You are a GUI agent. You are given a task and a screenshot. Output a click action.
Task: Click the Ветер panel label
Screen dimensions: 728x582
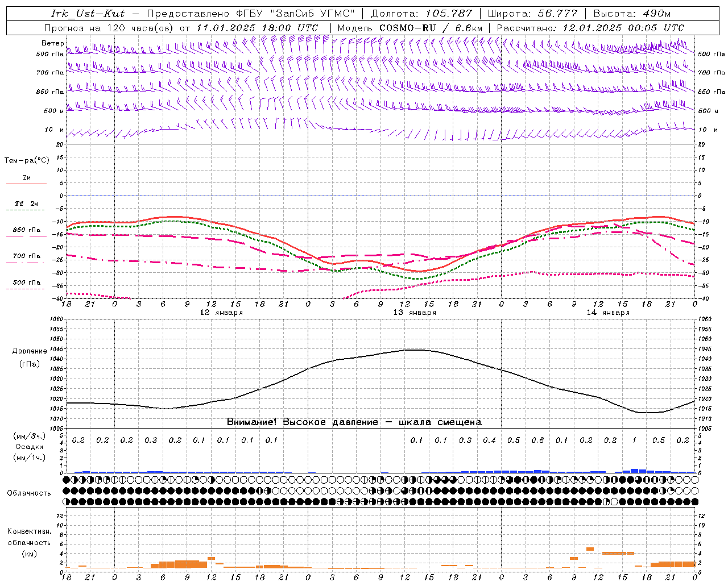coord(52,43)
